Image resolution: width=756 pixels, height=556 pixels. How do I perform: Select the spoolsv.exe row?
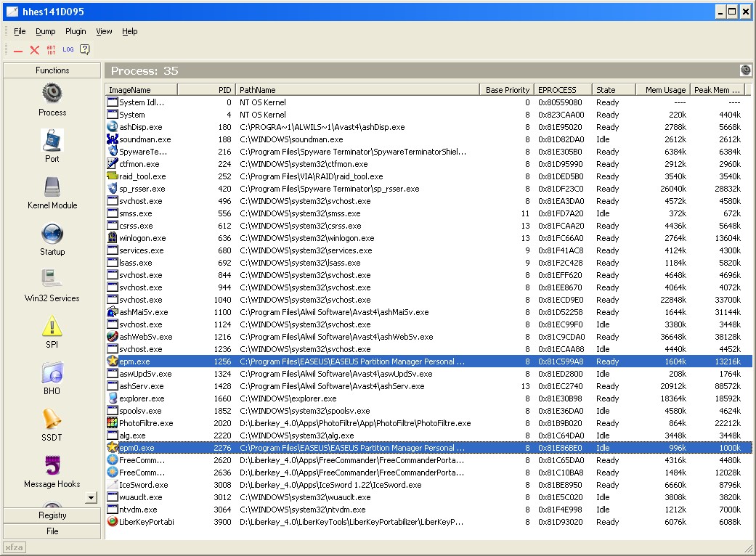coord(428,411)
